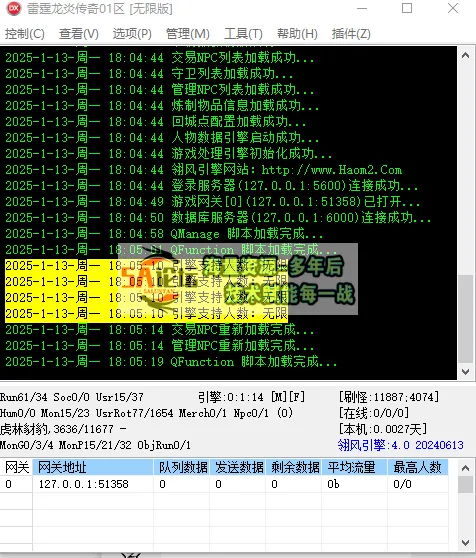Click the log URL http://www.Haom2.Com
This screenshot has width=476, height=558.
(x=332, y=170)
